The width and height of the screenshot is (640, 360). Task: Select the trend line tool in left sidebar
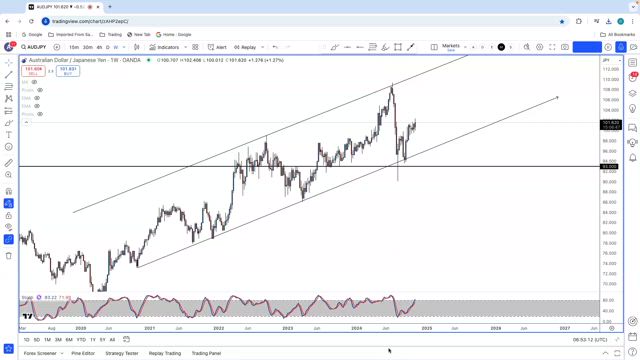pos(9,75)
